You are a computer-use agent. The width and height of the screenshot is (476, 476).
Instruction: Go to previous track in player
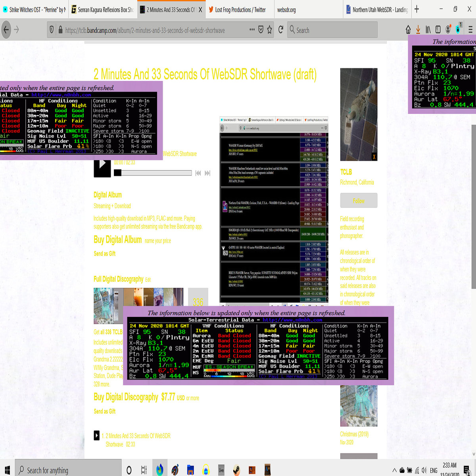(x=198, y=173)
